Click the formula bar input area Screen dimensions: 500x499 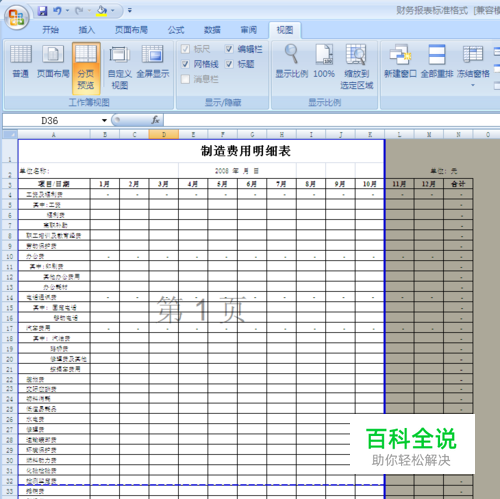point(332,120)
